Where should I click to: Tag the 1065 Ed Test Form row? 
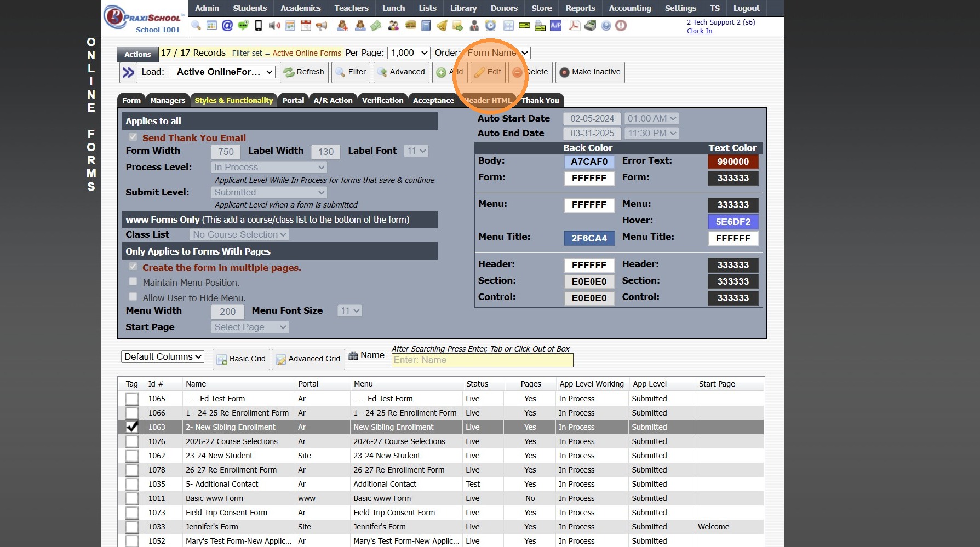coord(132,399)
